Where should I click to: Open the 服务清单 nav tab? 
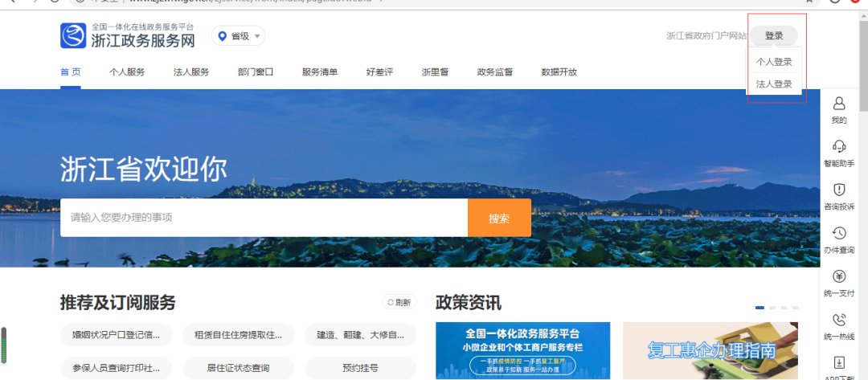[319, 72]
